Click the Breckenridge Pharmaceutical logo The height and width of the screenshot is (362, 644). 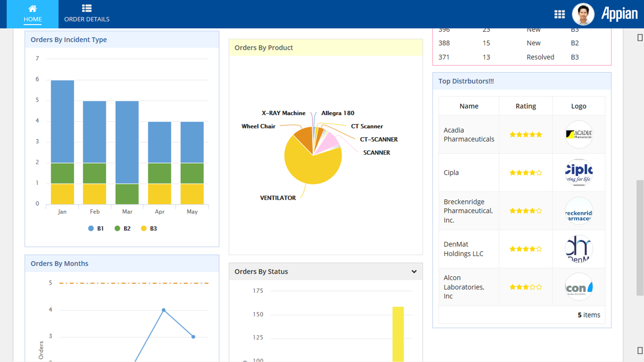pos(579,211)
